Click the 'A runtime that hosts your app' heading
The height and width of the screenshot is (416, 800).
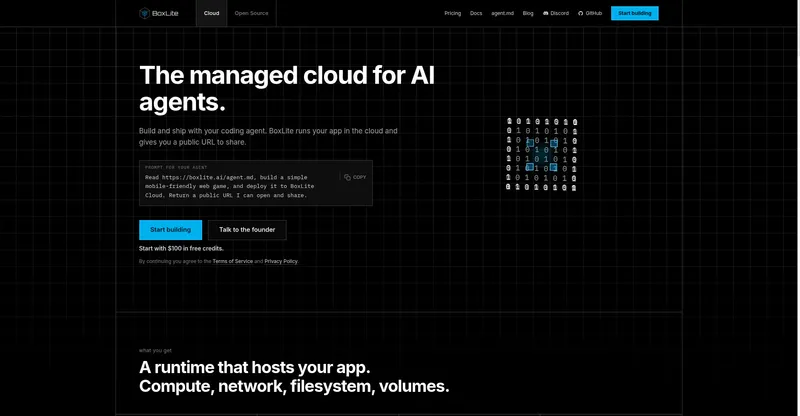(x=255, y=368)
